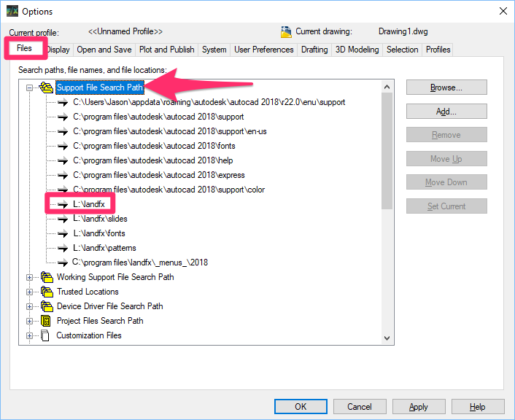Open the Profiles tab

(x=438, y=50)
